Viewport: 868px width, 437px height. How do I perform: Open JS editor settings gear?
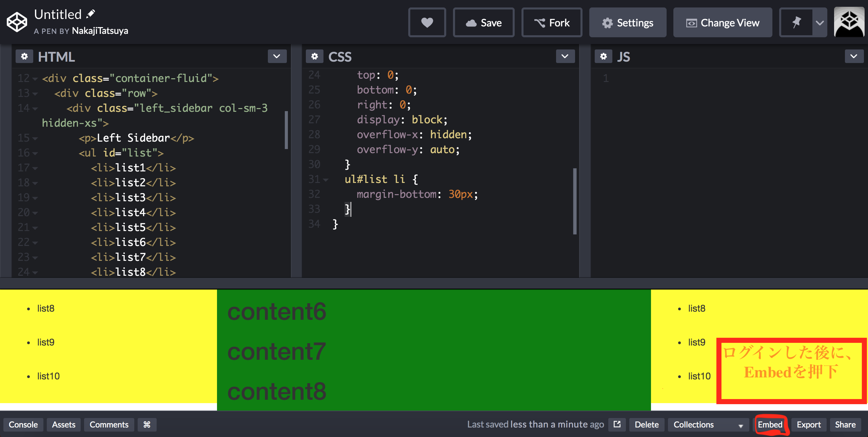(604, 56)
